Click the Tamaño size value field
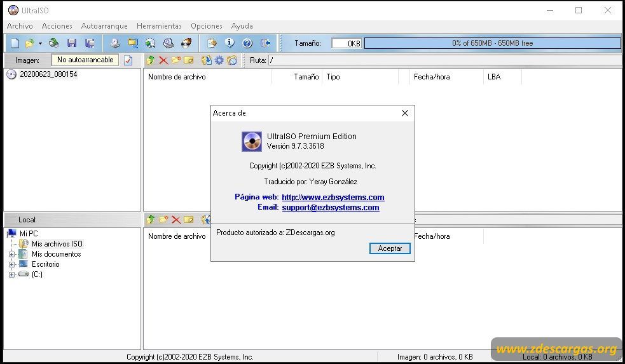625x364 pixels. 347,43
